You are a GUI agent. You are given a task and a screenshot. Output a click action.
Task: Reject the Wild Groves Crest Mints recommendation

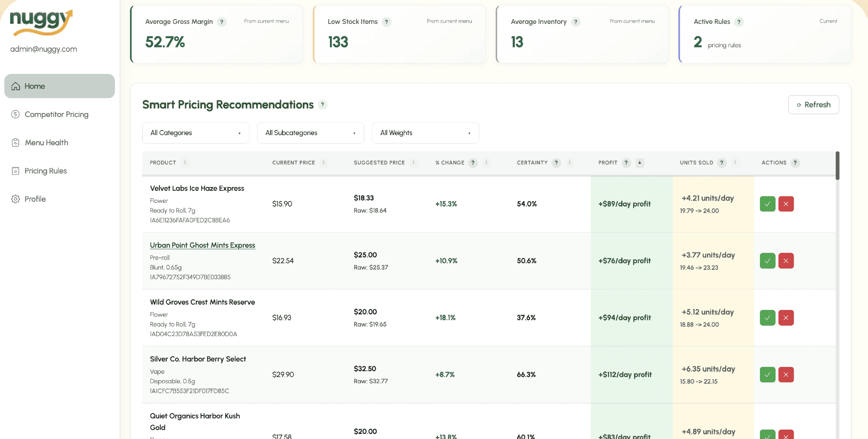tap(786, 318)
